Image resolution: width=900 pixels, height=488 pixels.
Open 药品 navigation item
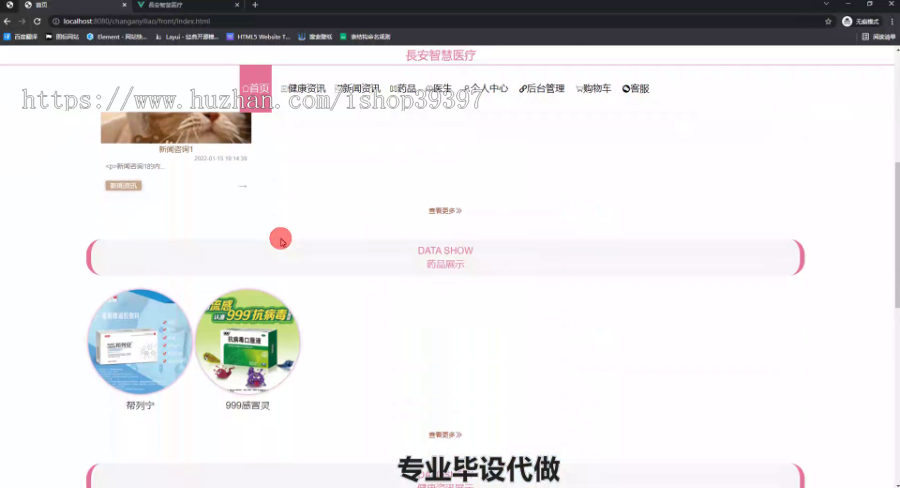(403, 88)
